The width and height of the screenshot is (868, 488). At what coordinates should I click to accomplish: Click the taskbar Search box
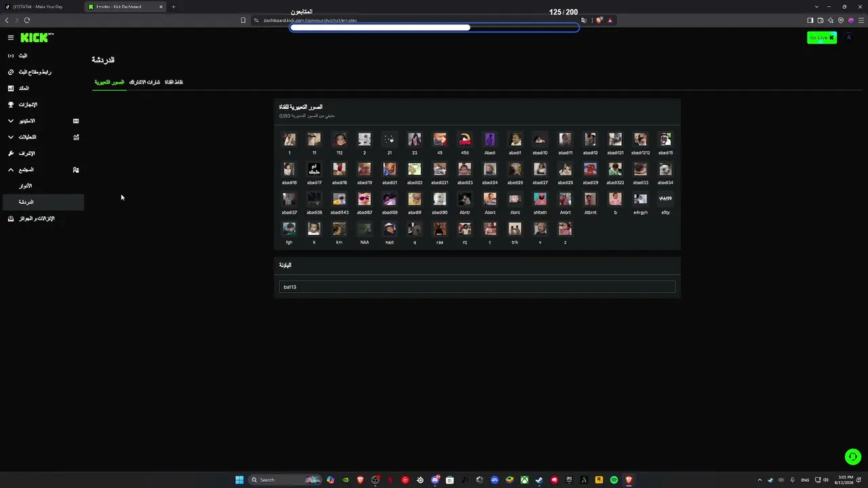click(x=284, y=480)
